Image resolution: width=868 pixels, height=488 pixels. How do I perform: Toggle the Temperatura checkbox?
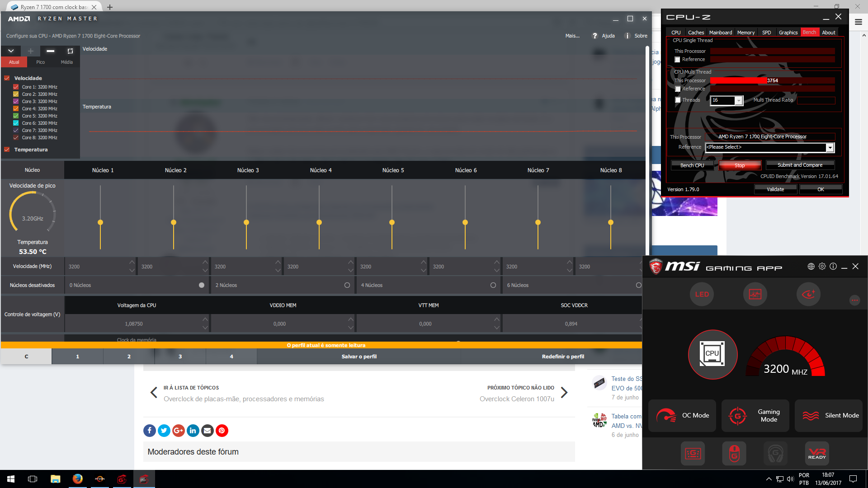pyautogui.click(x=7, y=150)
